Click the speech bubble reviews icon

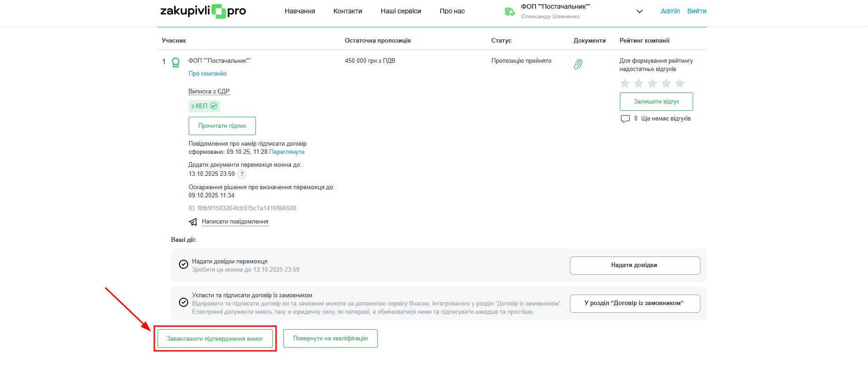(625, 119)
